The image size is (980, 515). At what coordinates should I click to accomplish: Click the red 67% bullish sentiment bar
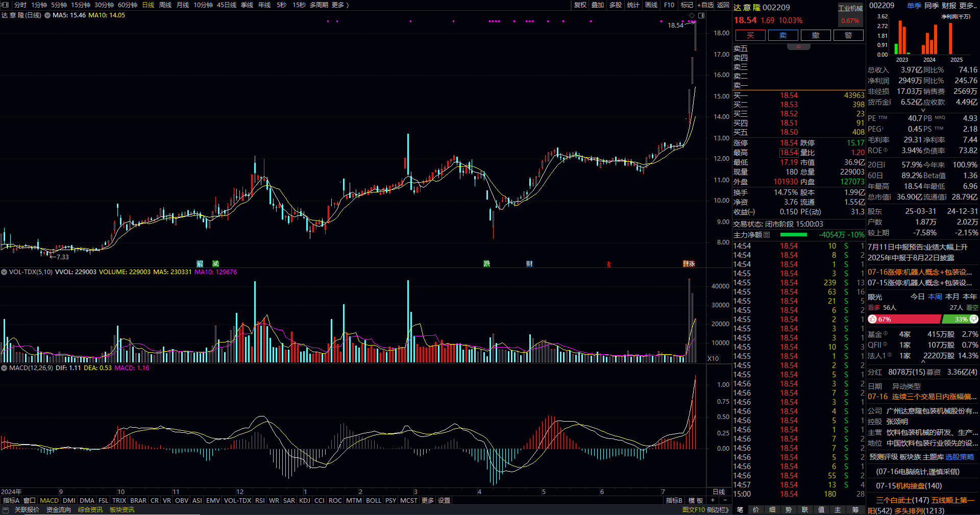point(903,319)
